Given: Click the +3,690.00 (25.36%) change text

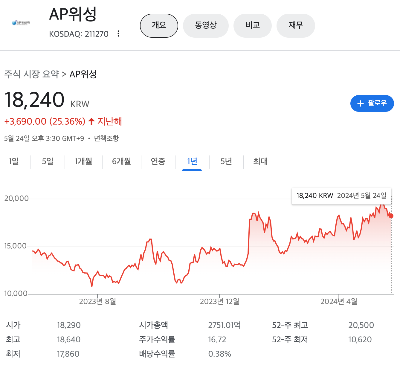Looking at the screenshot, I should [x=45, y=121].
